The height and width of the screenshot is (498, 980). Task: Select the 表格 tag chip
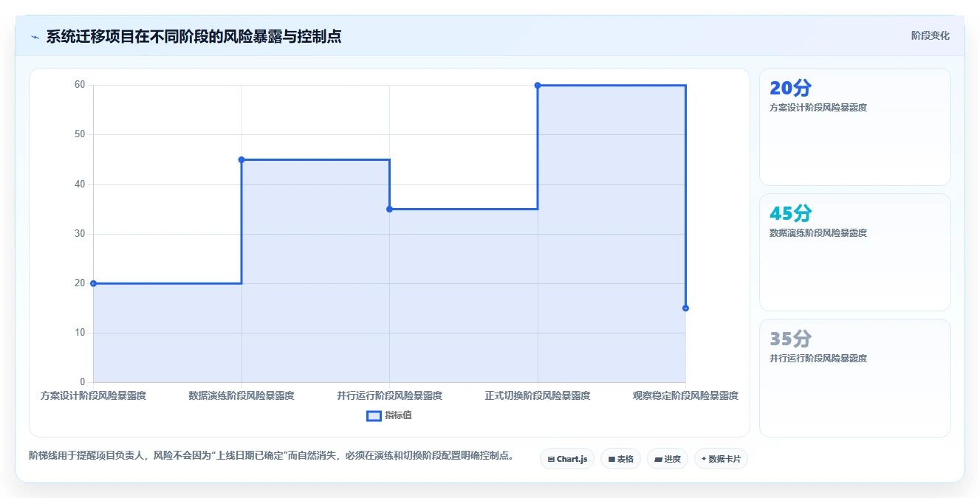coord(620,459)
